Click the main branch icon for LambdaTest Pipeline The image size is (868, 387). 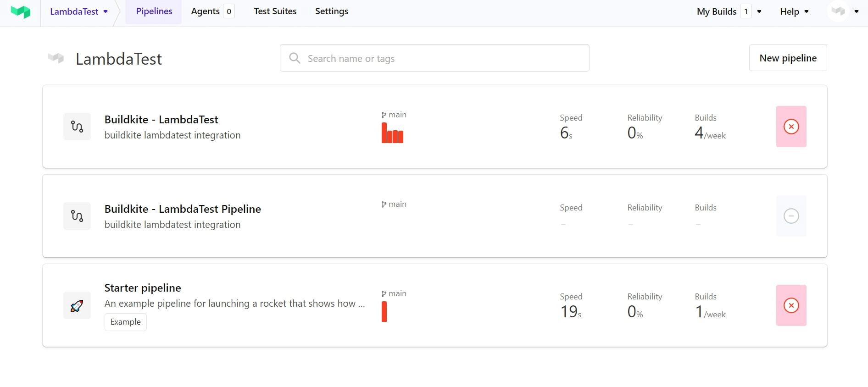[384, 205]
